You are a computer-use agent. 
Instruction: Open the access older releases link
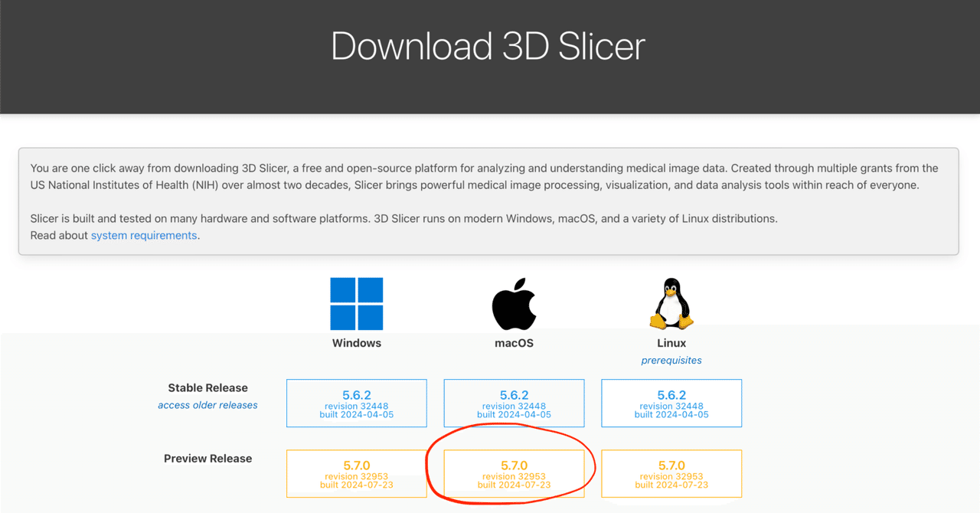(x=207, y=405)
